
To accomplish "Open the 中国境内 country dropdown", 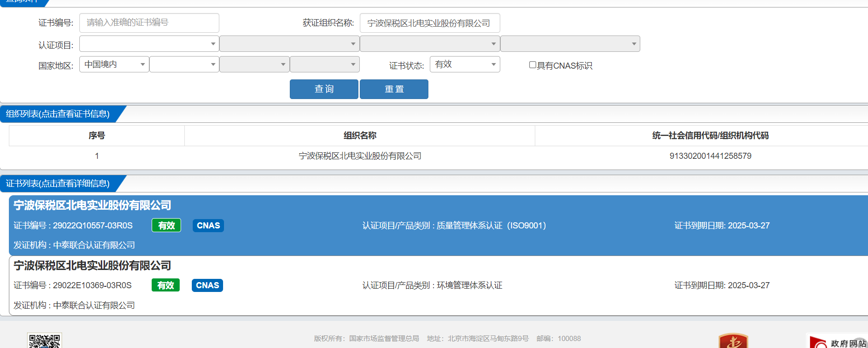I will pos(114,64).
